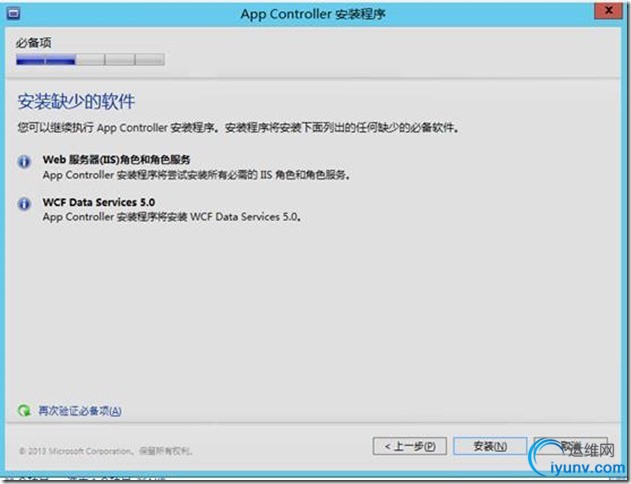Go back with < 上一步(P) button
Screen dimensions: 631x484
point(410,446)
